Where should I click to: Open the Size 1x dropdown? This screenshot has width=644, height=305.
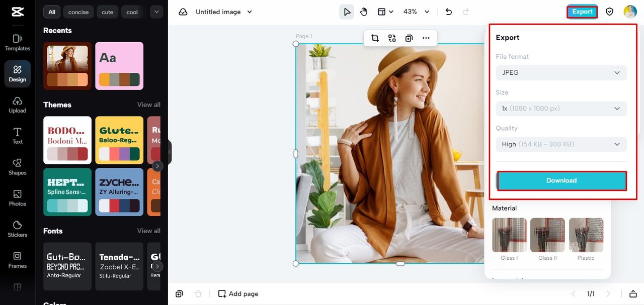pyautogui.click(x=561, y=109)
